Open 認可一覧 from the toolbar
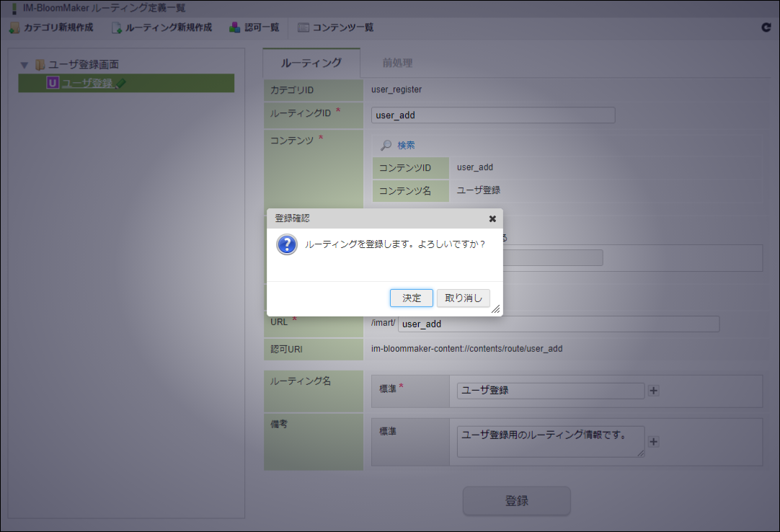Screen dimensions: 780x532 coord(254,27)
